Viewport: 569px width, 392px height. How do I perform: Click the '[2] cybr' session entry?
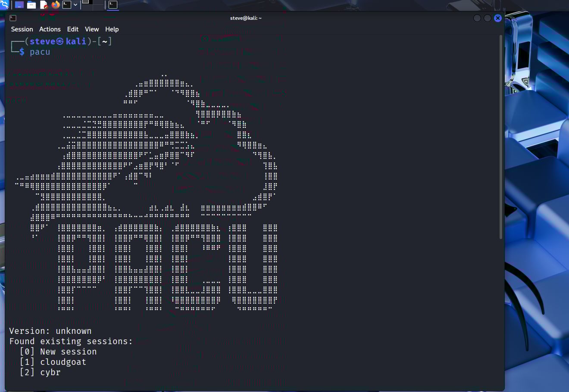[x=40, y=373]
